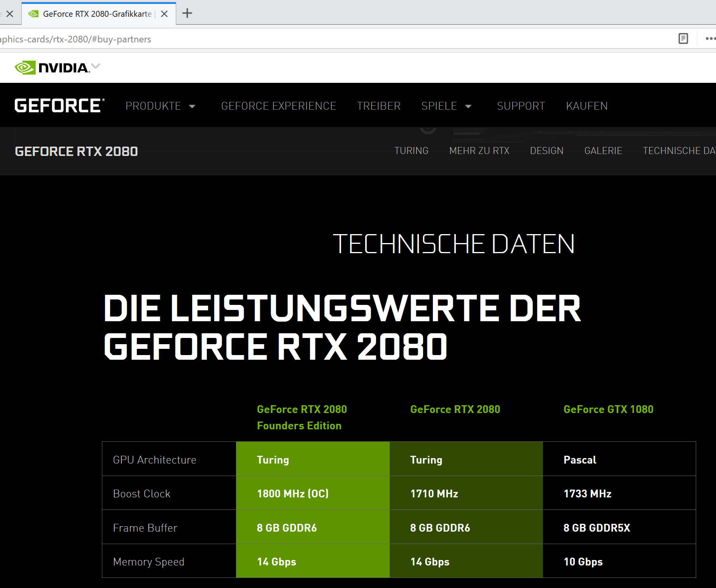Open the page actions ellipsis menu
The width and height of the screenshot is (716, 588).
tap(711, 38)
